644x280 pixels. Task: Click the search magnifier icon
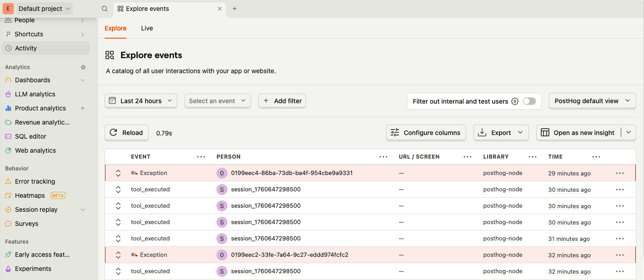[x=104, y=8]
